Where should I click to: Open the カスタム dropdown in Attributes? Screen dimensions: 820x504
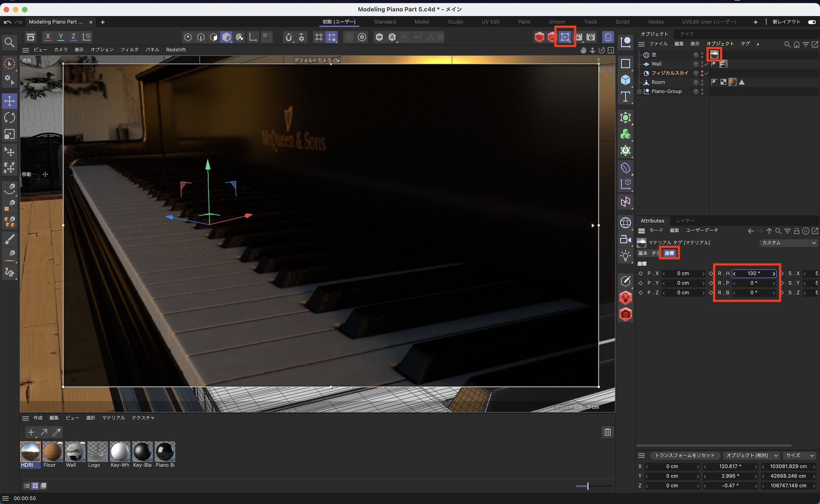(x=788, y=243)
